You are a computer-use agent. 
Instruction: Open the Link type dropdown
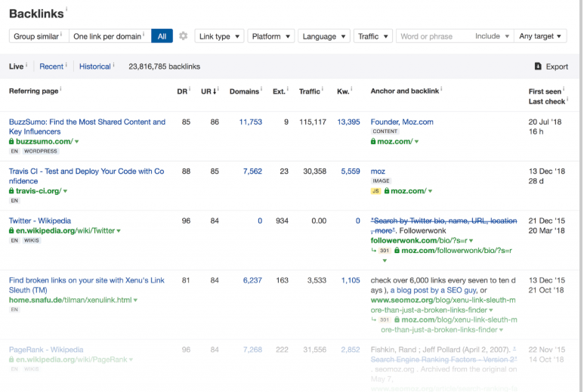point(219,36)
